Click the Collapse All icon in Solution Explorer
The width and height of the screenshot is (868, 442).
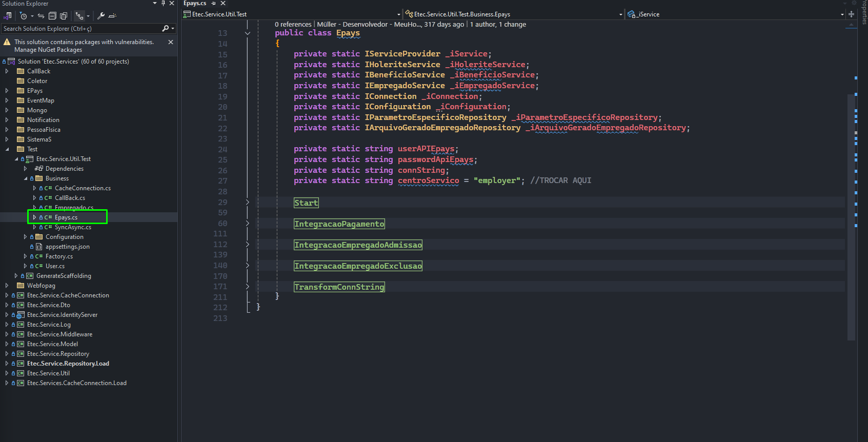click(52, 16)
